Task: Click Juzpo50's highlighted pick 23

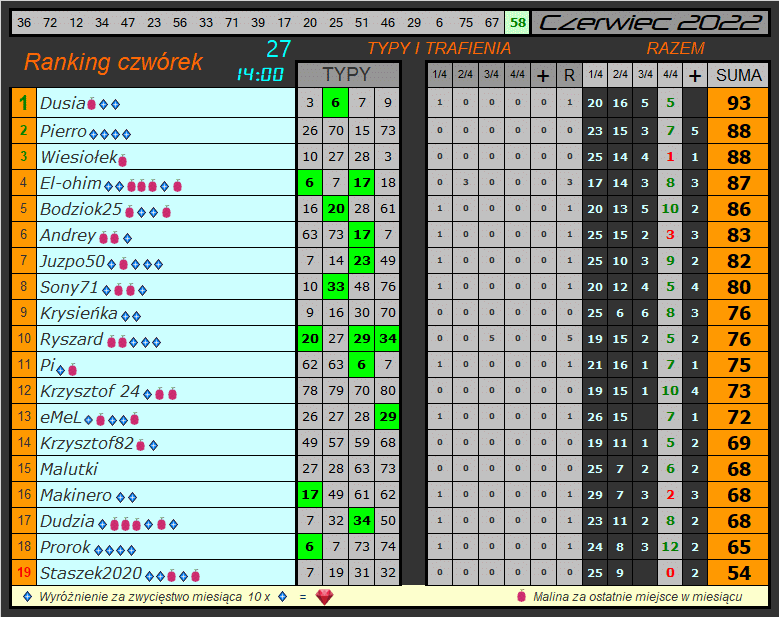Action: click(362, 261)
